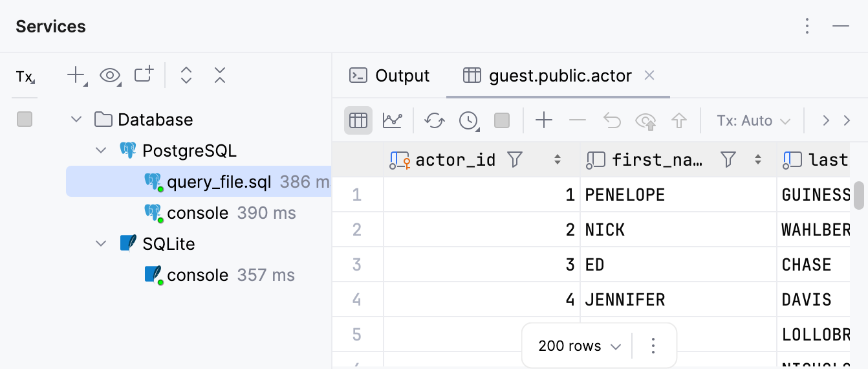Submit changes with the up arrow
This screenshot has height=369, width=868.
point(678,120)
